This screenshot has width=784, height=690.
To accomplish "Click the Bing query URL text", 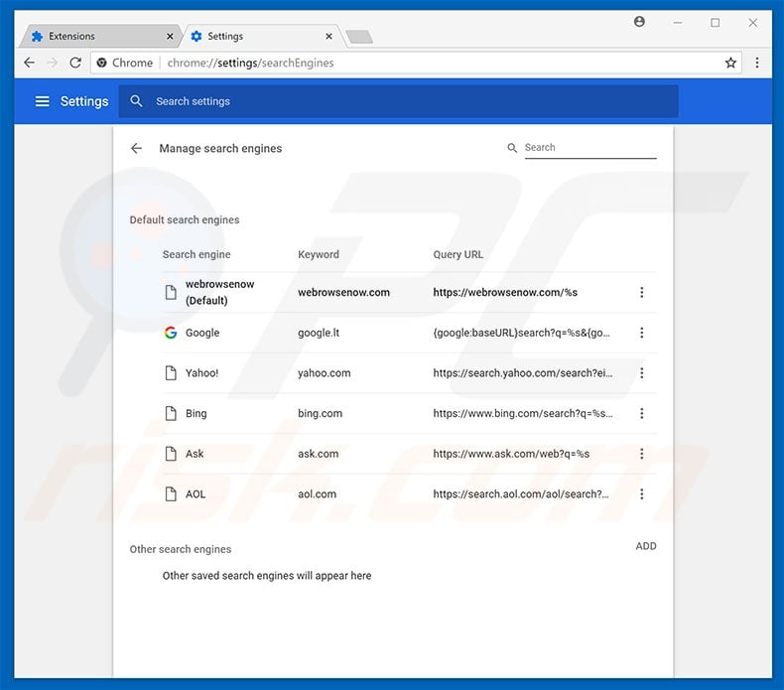I will 522,413.
